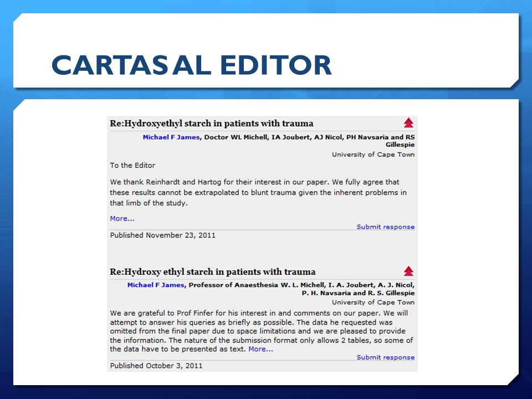Open Michael F James link in October letter
Screen dimensions: 532x399
pyautogui.click(x=156, y=285)
